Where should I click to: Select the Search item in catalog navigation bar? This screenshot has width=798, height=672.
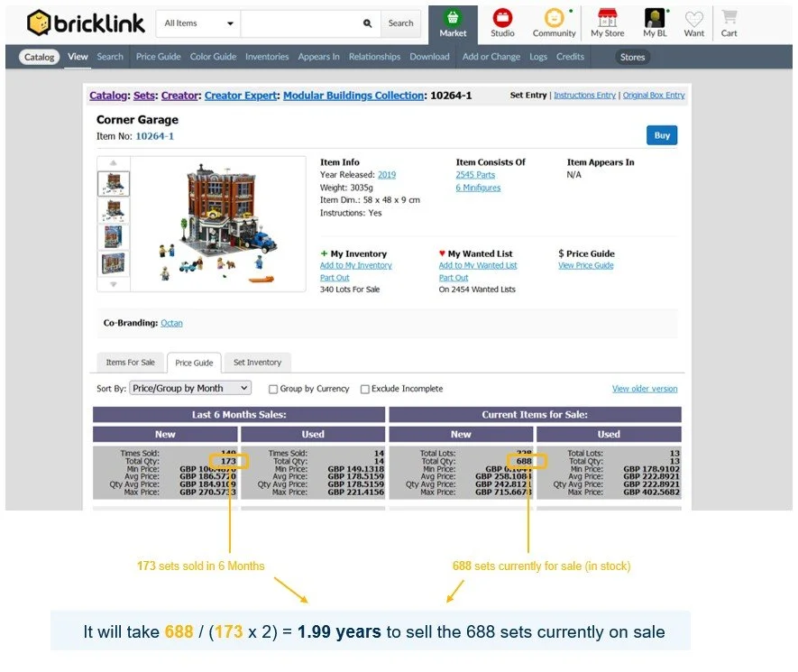click(110, 57)
